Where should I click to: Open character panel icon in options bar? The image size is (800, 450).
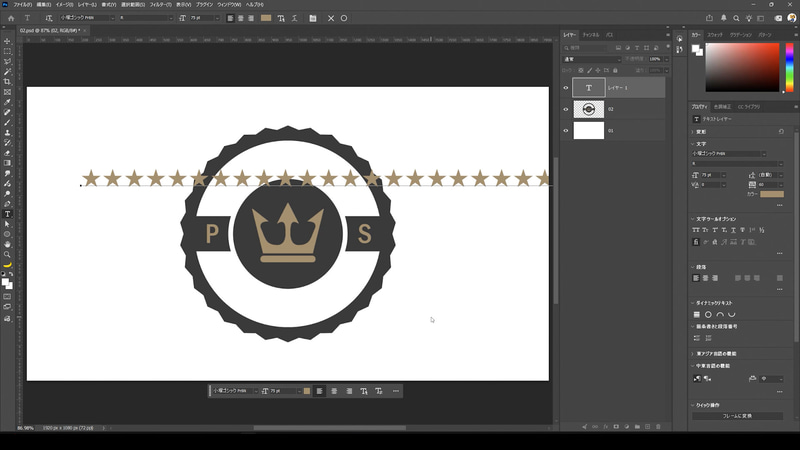pyautogui.click(x=313, y=18)
